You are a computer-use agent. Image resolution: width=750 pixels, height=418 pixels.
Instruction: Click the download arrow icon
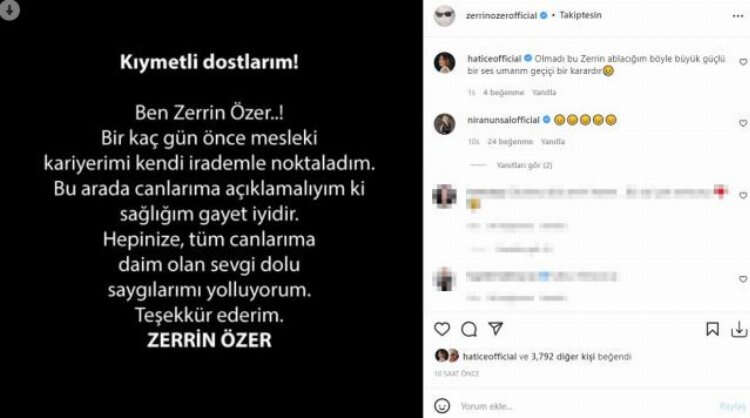click(739, 329)
